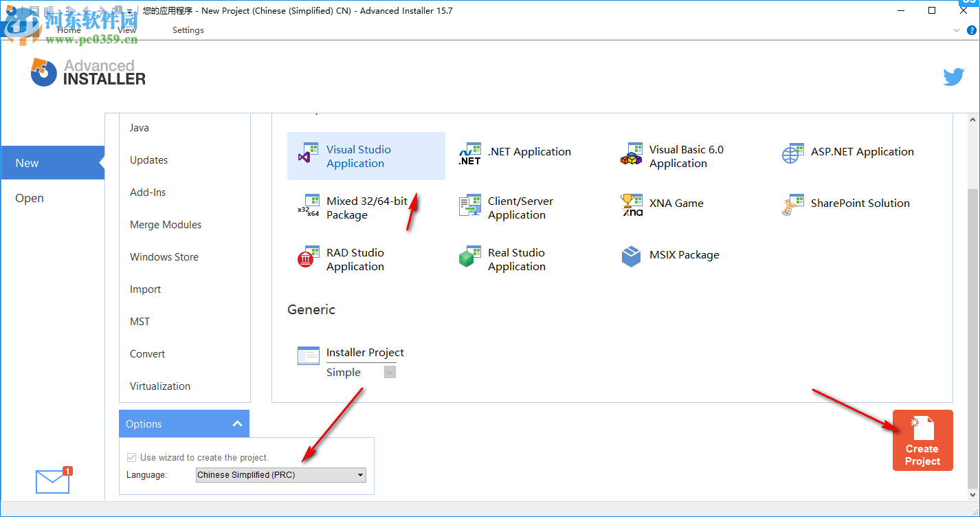The image size is (980, 517).
Task: Click Visual Studio Application label text
Action: [359, 156]
